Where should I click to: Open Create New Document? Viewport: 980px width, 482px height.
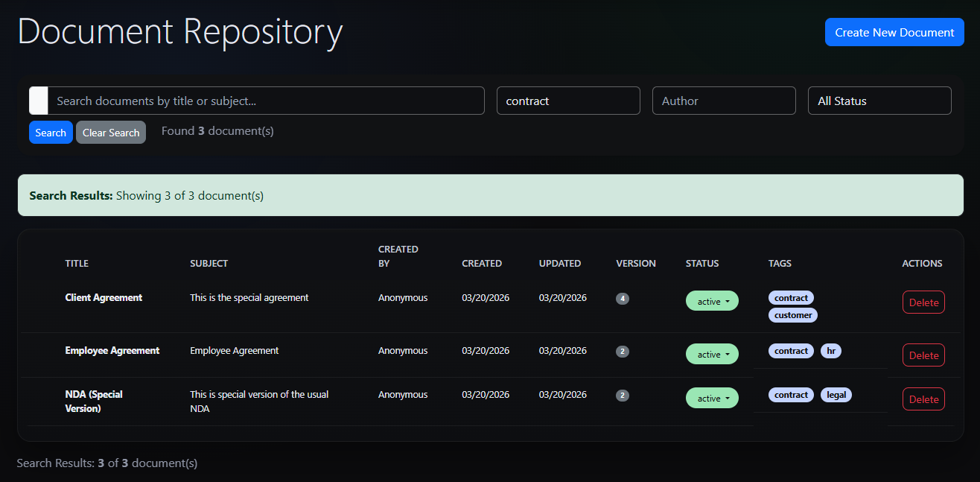[894, 32]
